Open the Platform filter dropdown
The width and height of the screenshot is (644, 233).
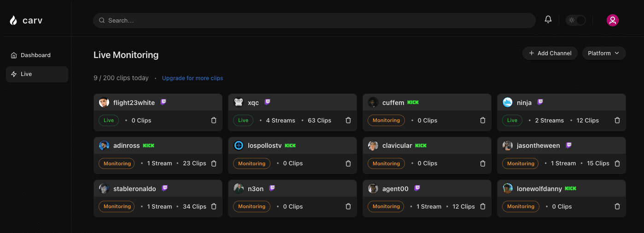[x=604, y=53]
